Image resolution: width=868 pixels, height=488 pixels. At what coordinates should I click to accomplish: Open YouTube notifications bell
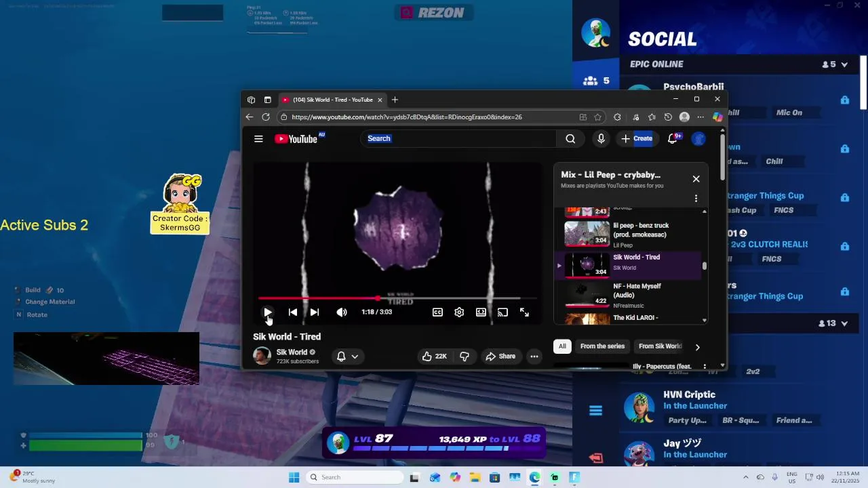click(x=673, y=138)
